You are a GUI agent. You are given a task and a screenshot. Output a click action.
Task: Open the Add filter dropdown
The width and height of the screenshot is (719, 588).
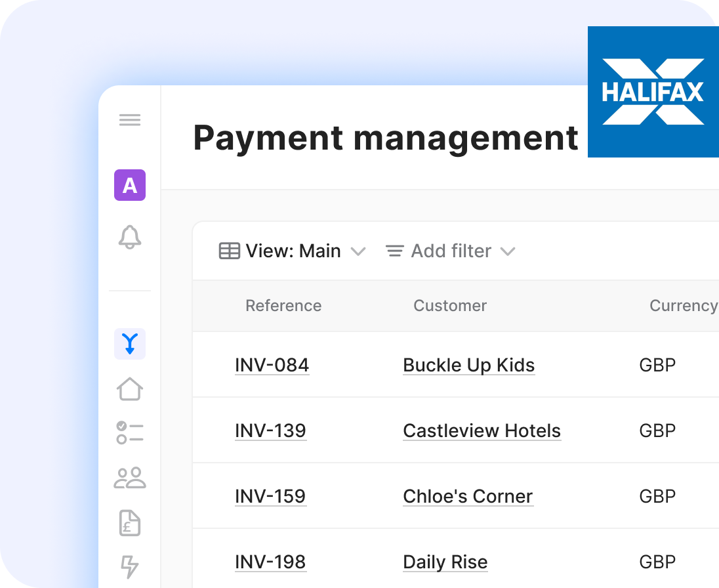450,251
